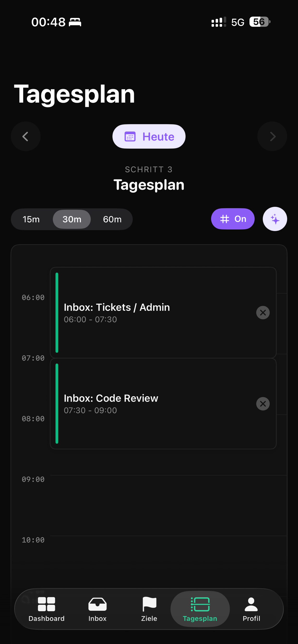
Task: Dismiss the 'Inbox: Code Review' event
Action: coord(263,403)
